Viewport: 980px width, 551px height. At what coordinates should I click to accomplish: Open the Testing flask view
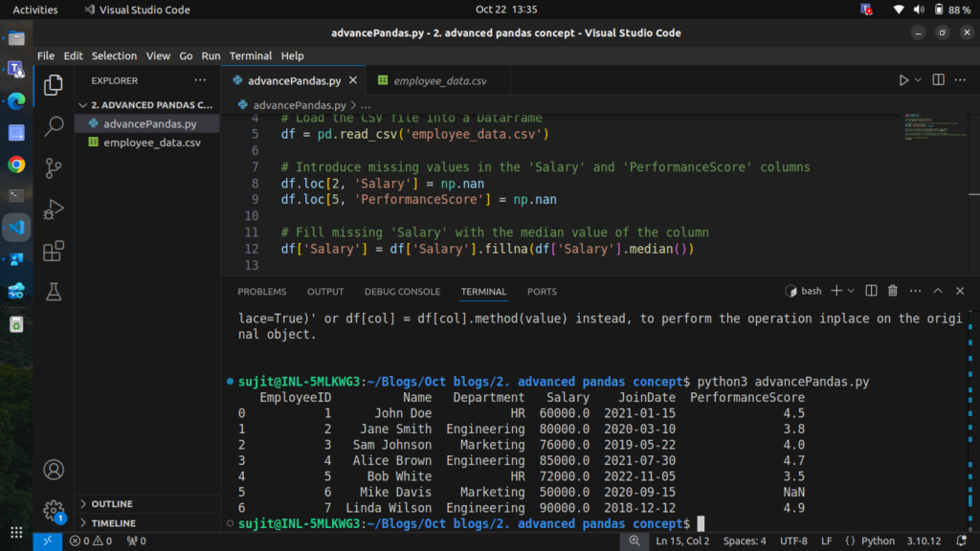pos(55,293)
